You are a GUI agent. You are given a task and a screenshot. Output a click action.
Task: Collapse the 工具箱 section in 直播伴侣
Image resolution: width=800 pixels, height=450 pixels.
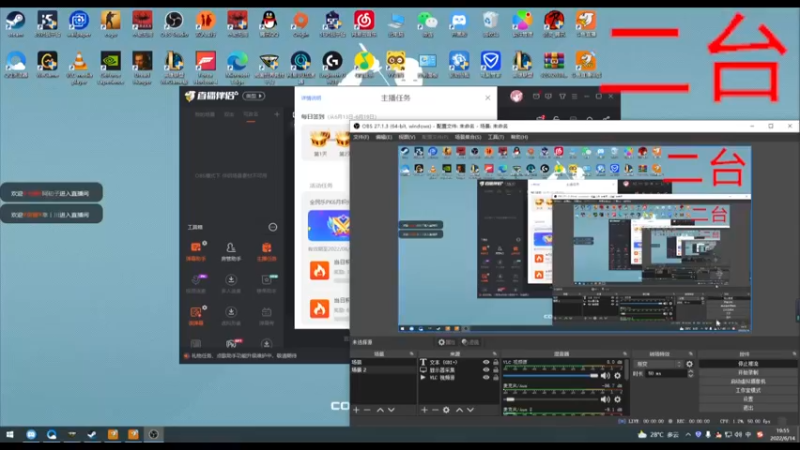[x=273, y=227]
